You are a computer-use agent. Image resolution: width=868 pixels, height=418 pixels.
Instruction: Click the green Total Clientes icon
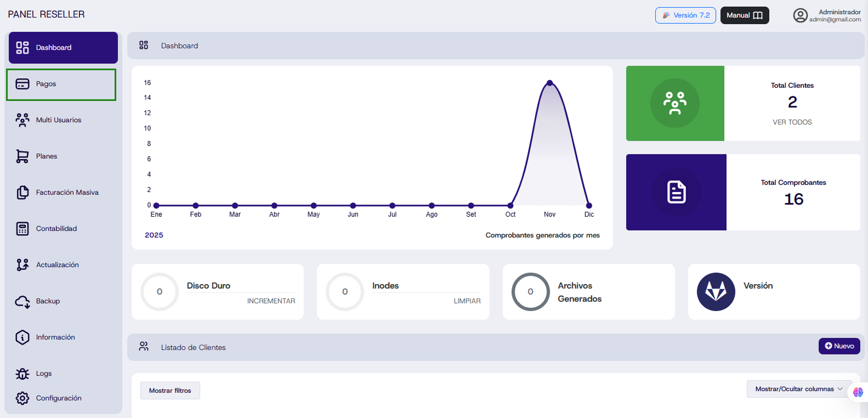tap(674, 103)
